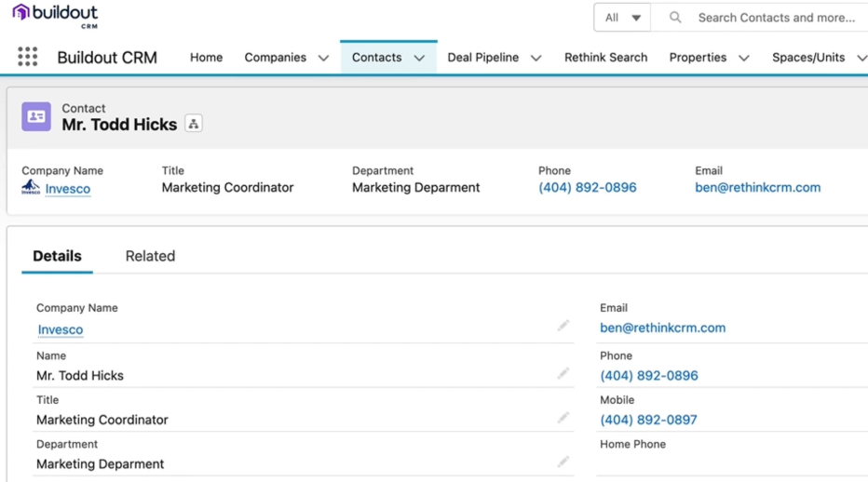The width and height of the screenshot is (868, 482).
Task: Open the Properties tab dropdown chevron
Action: [x=743, y=58]
